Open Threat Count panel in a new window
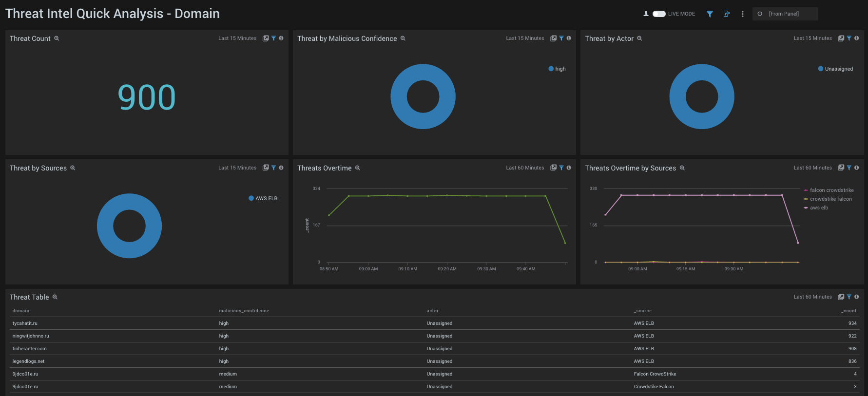The width and height of the screenshot is (868, 396). (266, 38)
